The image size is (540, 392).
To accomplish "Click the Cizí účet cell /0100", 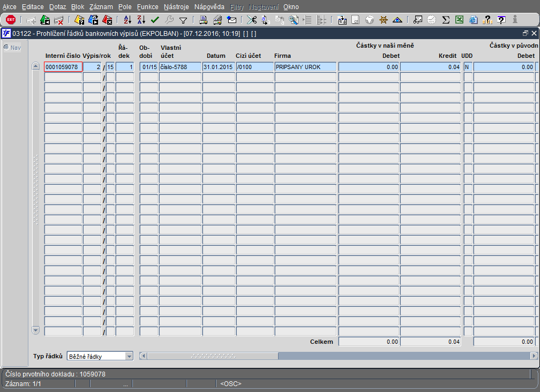I will [254, 67].
